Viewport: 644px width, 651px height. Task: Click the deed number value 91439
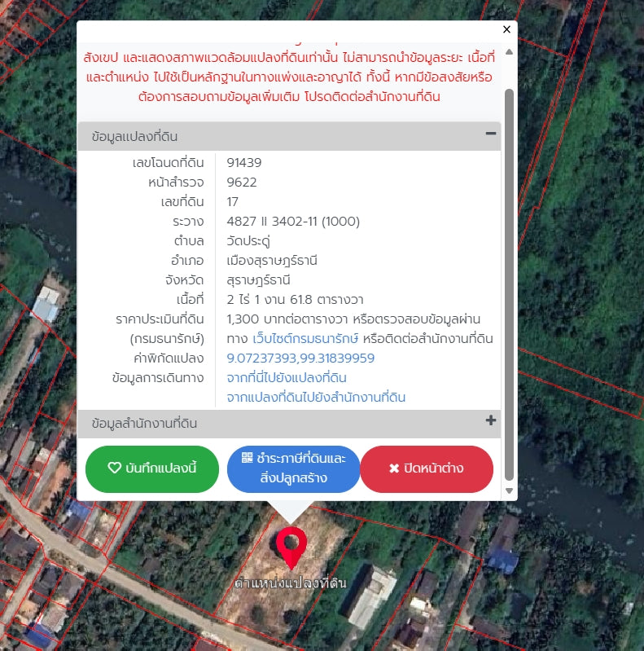pos(244,163)
